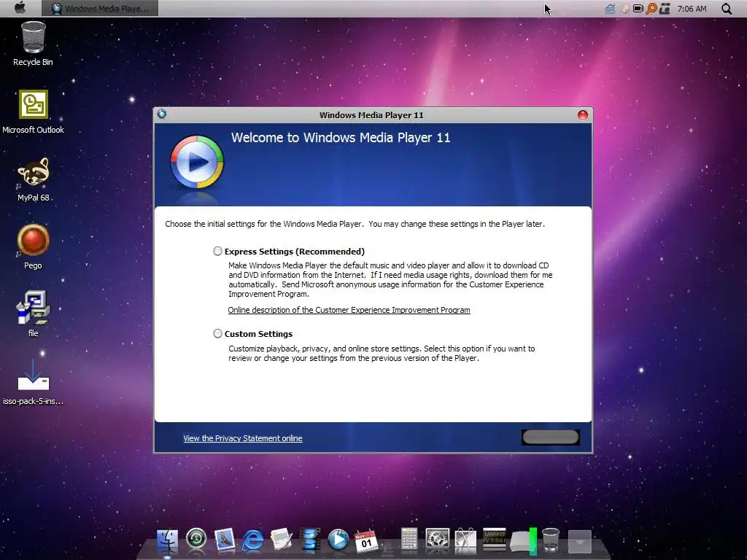
Task: Open Customer Experience Improvement Program description link
Action: coord(349,310)
